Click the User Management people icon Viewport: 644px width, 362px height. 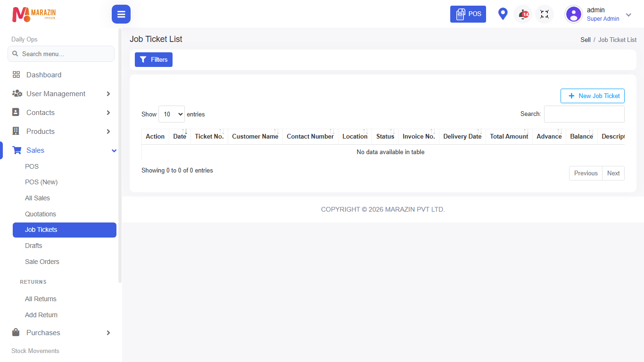pos(17,93)
